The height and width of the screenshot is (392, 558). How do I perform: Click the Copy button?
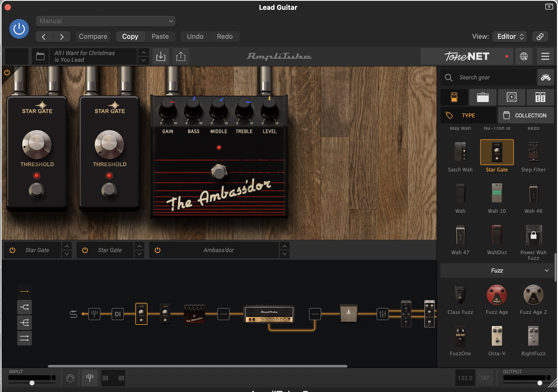point(130,36)
